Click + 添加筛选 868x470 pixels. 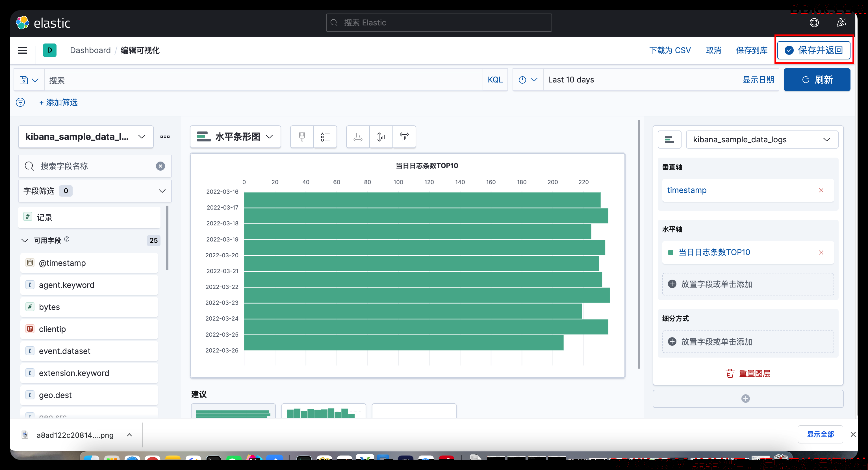58,102
